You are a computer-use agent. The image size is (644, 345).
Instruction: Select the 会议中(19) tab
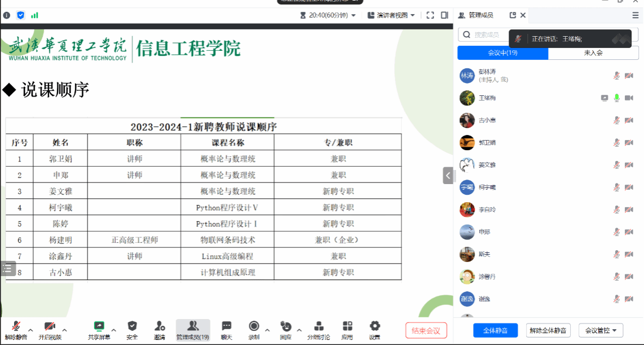click(502, 53)
